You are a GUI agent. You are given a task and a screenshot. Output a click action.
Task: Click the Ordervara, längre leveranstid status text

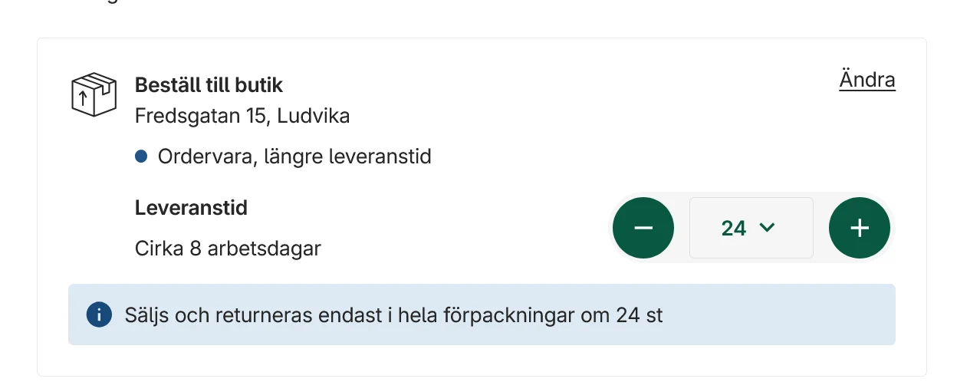(294, 157)
